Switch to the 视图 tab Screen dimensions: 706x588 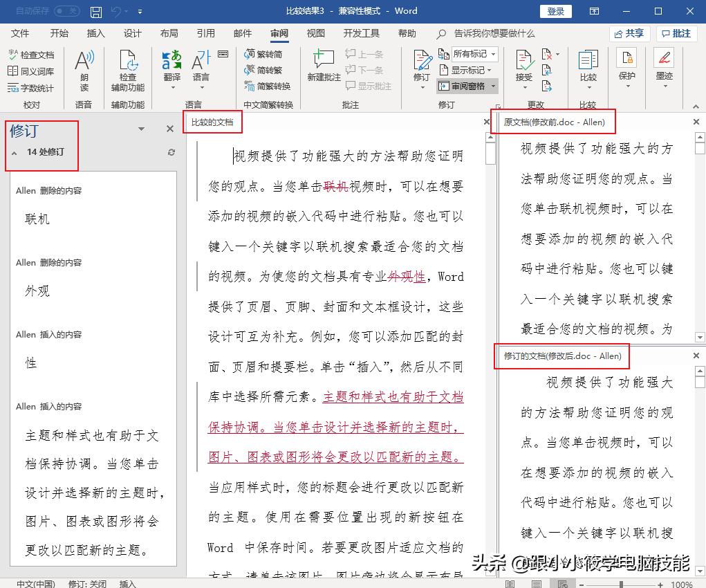pos(315,33)
